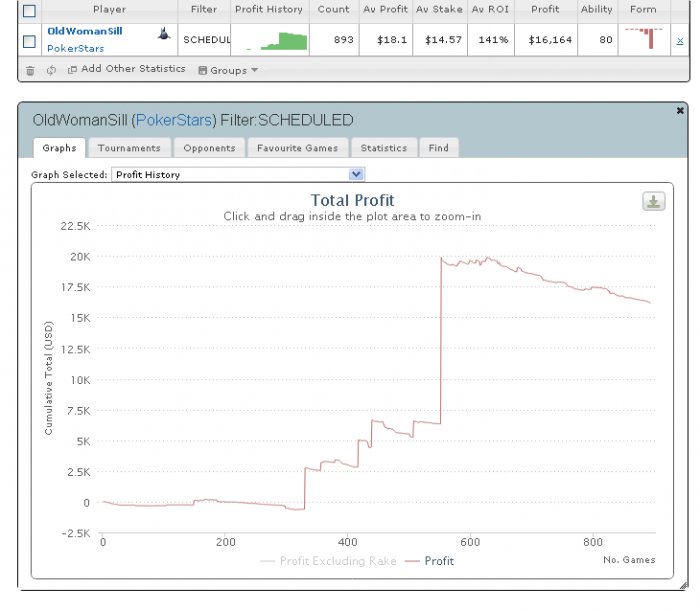Image resolution: width=700 pixels, height=610 pixels.
Task: Toggle the Profit legend series
Action: [429, 561]
